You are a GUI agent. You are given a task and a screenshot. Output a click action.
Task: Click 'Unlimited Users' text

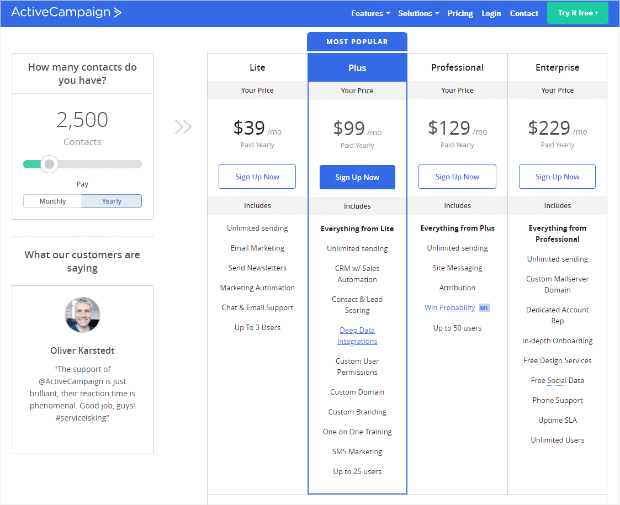pyautogui.click(x=557, y=440)
